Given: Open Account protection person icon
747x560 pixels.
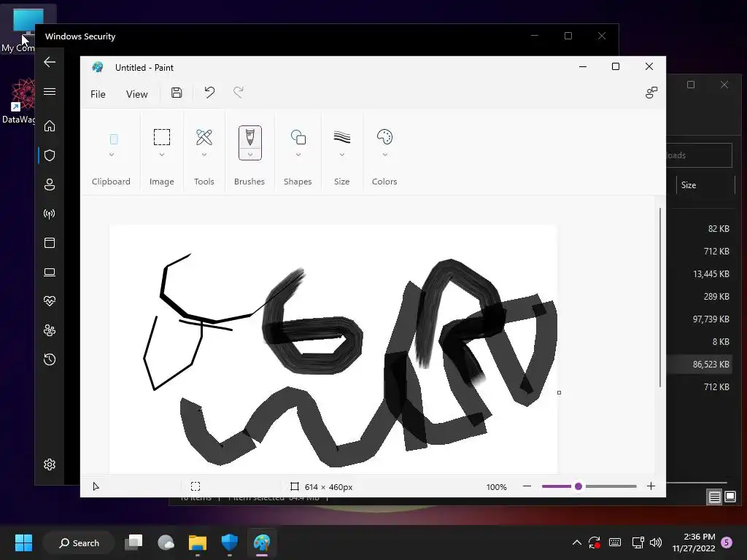Looking at the screenshot, I should 50,184.
